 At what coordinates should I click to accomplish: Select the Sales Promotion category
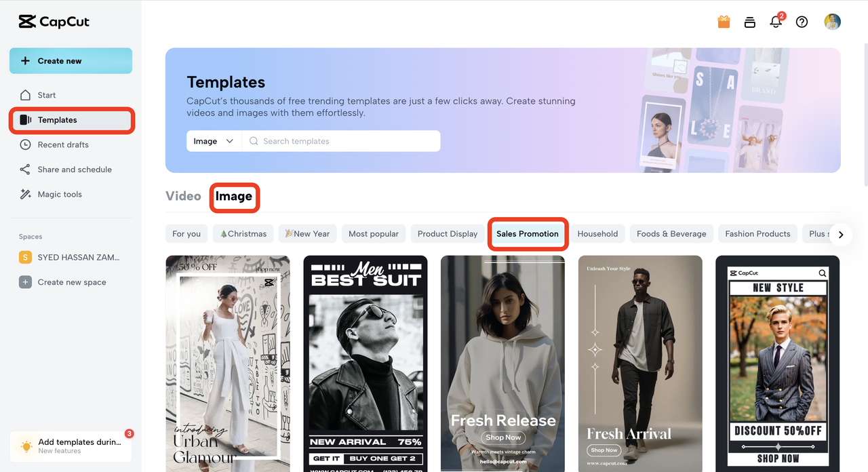528,234
